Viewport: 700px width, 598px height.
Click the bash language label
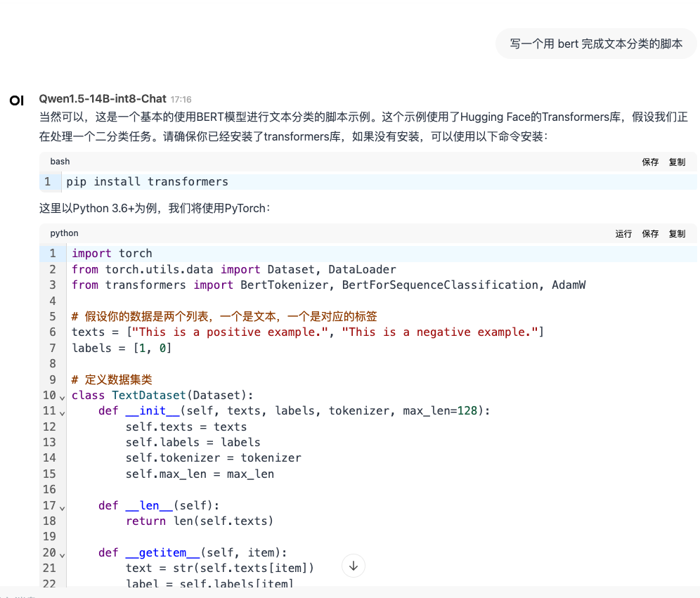[x=60, y=162]
